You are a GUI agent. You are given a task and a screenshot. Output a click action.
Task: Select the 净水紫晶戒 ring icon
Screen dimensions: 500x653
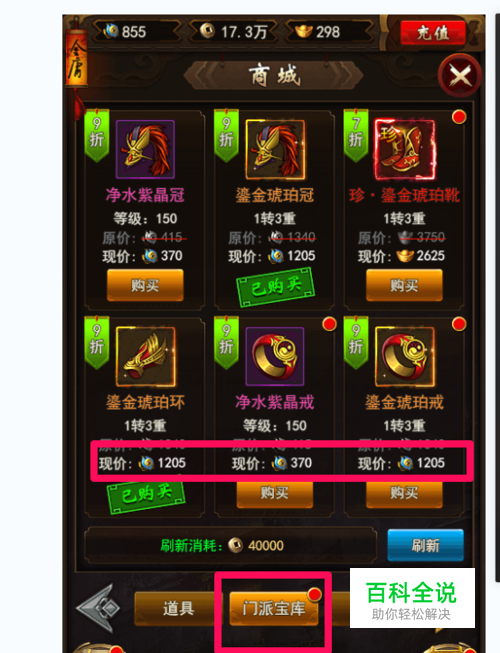275,356
